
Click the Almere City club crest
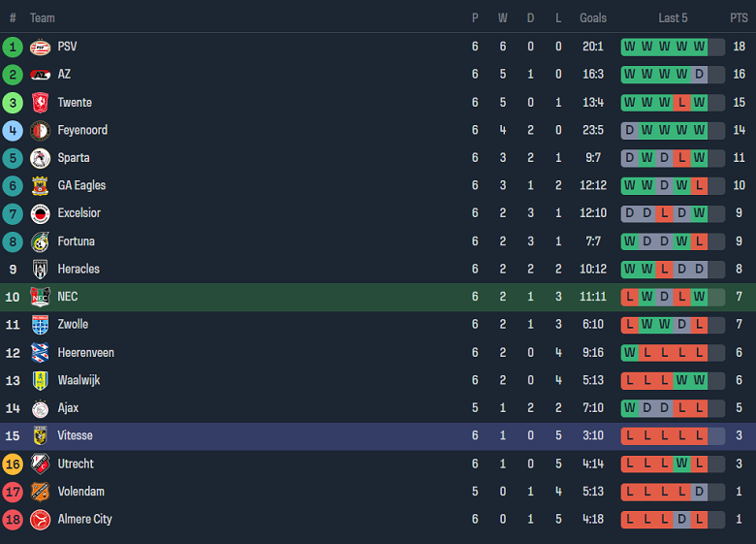click(x=40, y=520)
